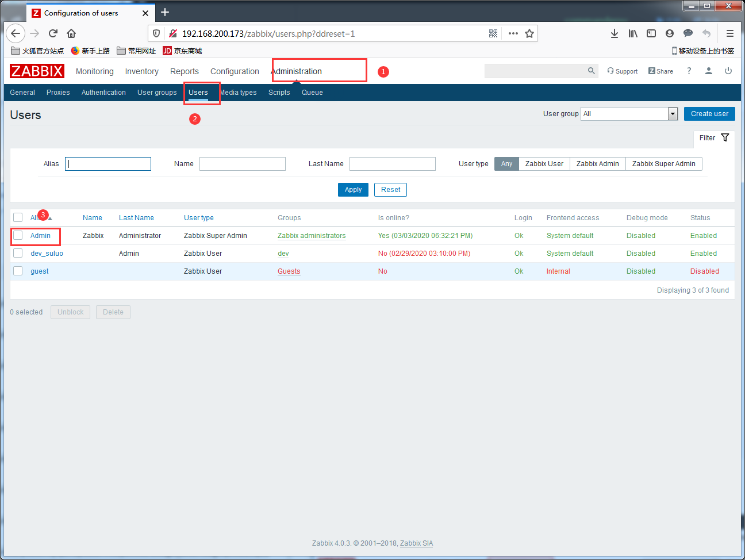
Task: Open the Zabbix help question mark
Action: pos(689,71)
